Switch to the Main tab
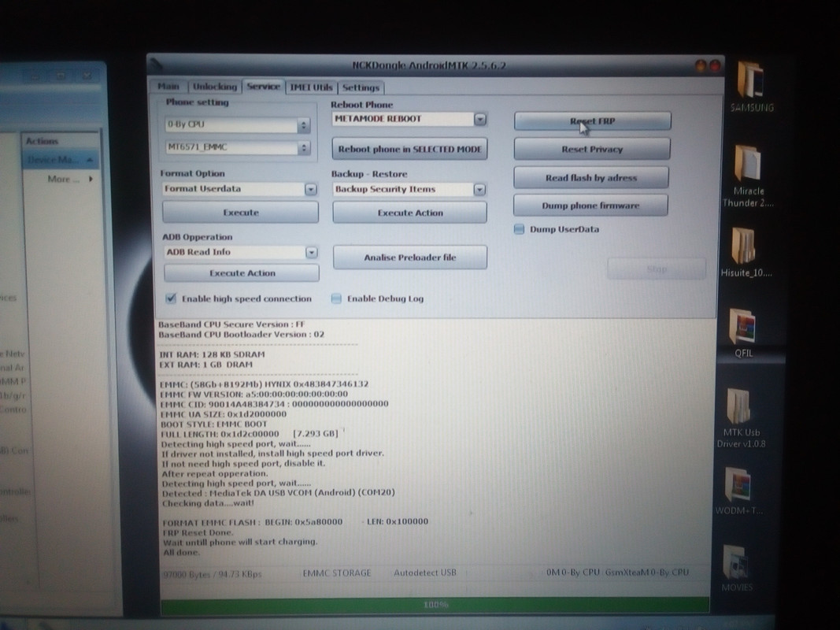The height and width of the screenshot is (630, 840). pos(168,87)
